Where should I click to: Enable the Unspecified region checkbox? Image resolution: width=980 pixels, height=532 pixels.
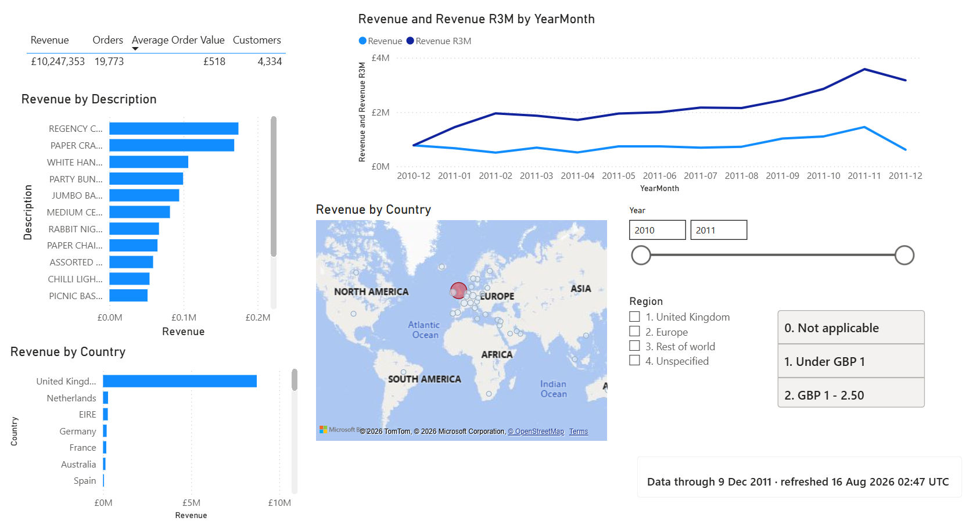pos(634,361)
